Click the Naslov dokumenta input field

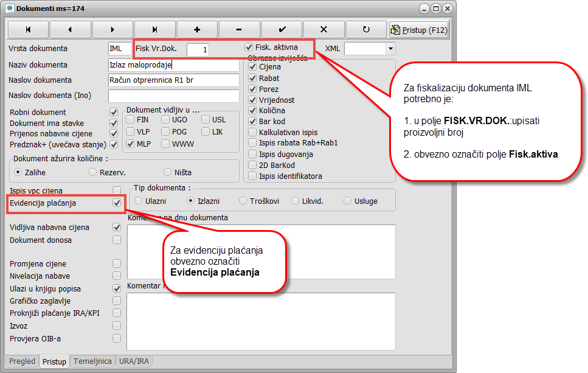coord(174,80)
